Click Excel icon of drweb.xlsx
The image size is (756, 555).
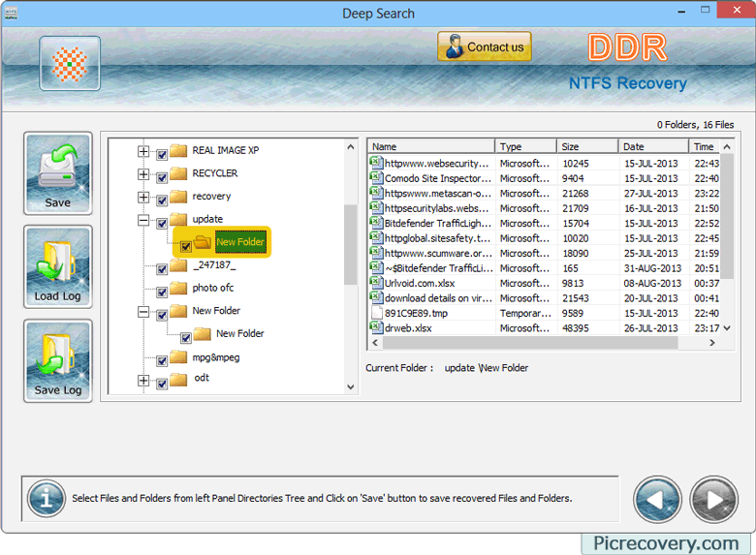(x=376, y=326)
